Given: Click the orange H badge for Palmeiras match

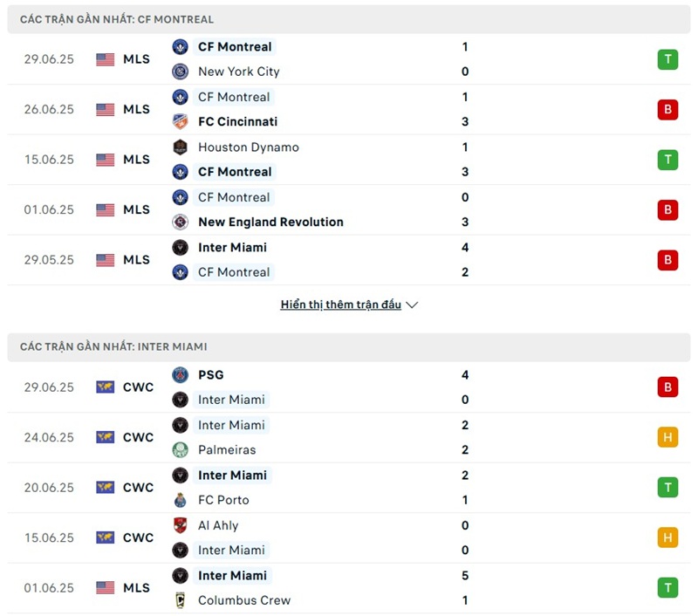Looking at the screenshot, I should (x=667, y=437).
